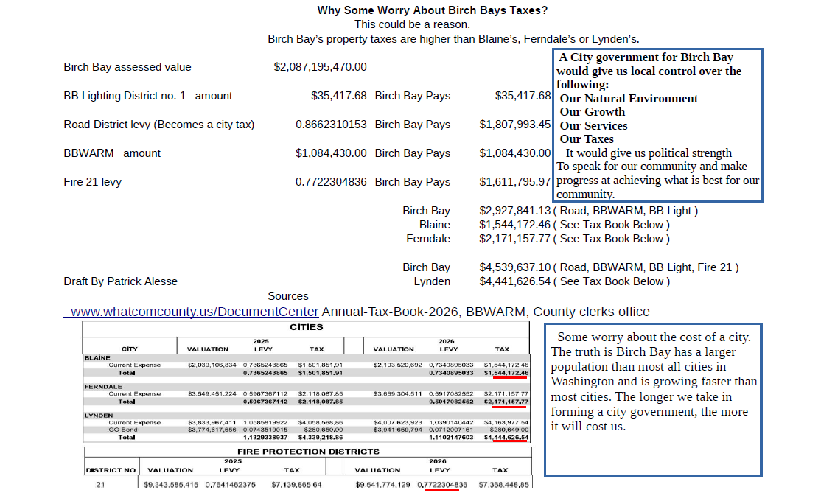Select the 'CITIES' table header

click(x=307, y=327)
